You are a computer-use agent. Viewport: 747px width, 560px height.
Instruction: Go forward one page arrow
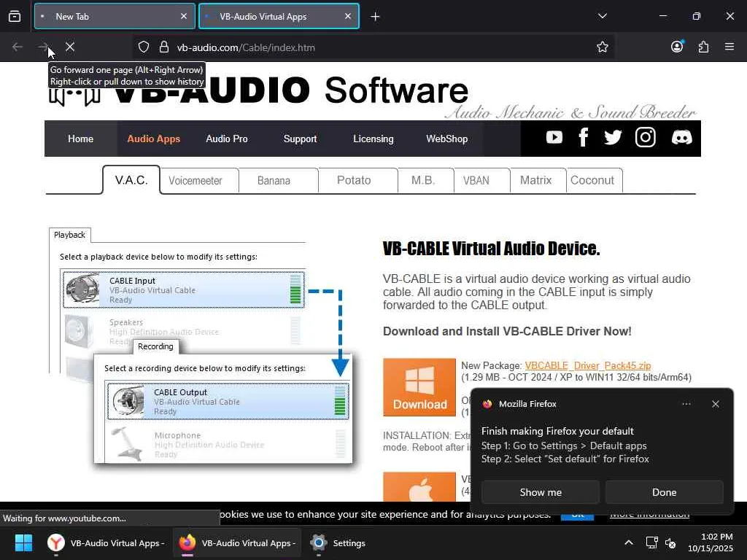[44, 47]
